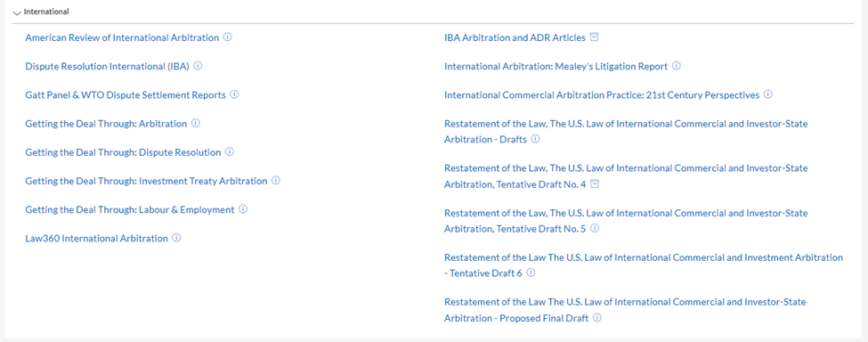This screenshot has height=342, width=868.
Task: Open Restatement Arbitration - Proposed Final Draft
Action: (x=626, y=310)
